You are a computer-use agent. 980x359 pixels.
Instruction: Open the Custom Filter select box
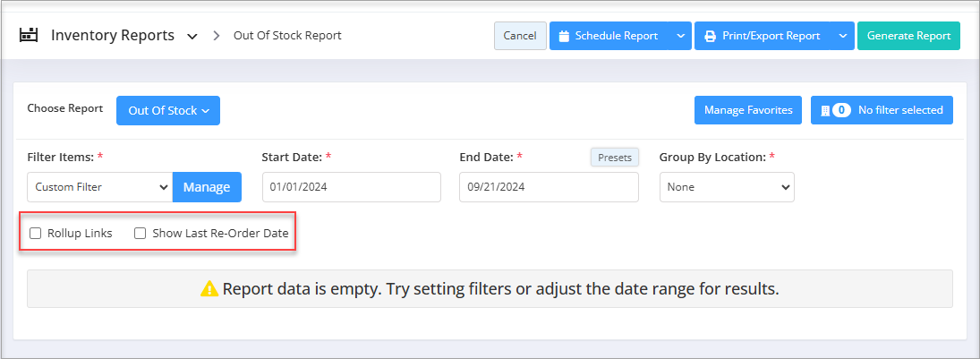(100, 187)
